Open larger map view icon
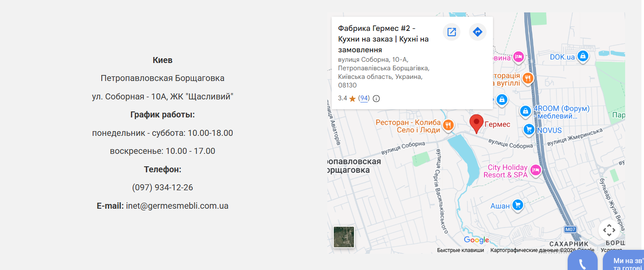Viewport: 644px width, 270px height. pos(451,32)
